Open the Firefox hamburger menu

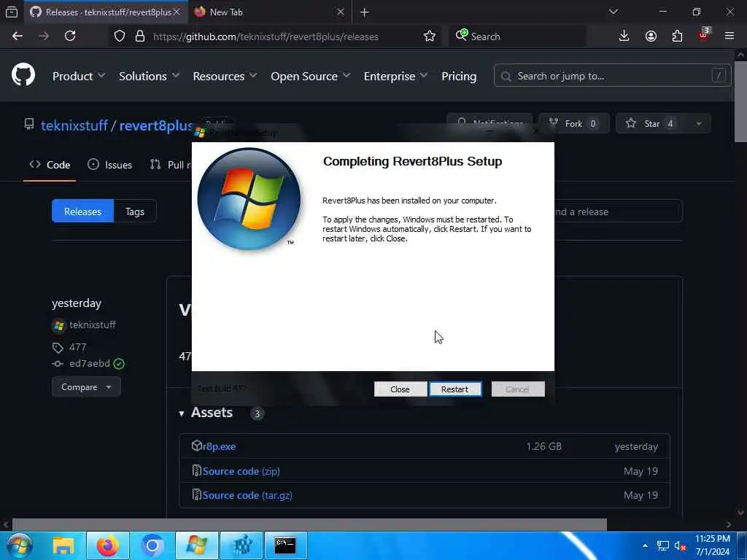click(729, 36)
